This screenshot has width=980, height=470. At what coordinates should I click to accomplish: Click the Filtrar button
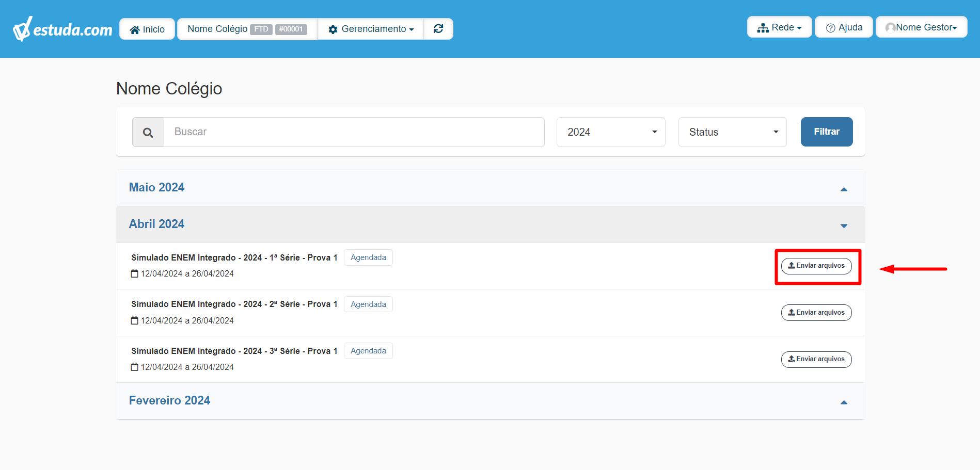(827, 132)
